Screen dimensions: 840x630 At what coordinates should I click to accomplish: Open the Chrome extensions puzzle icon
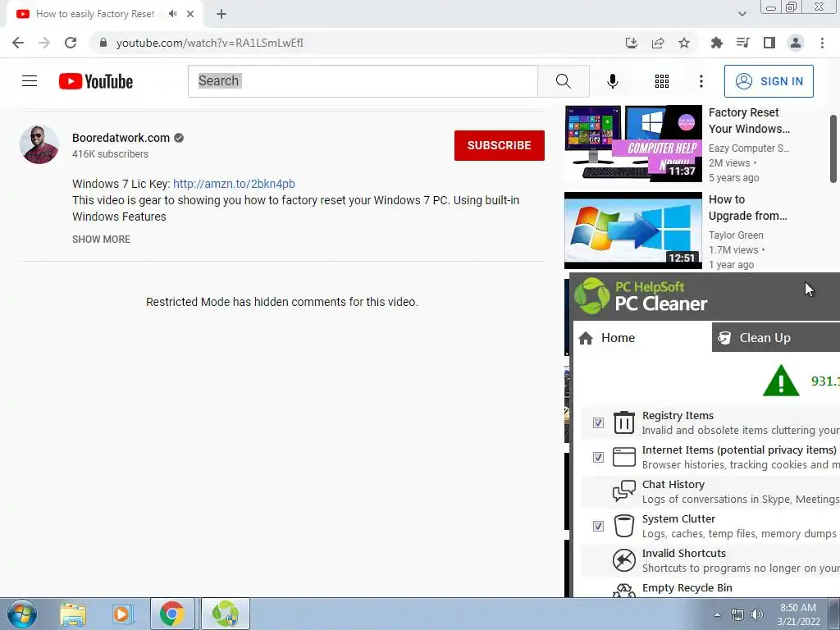716,43
